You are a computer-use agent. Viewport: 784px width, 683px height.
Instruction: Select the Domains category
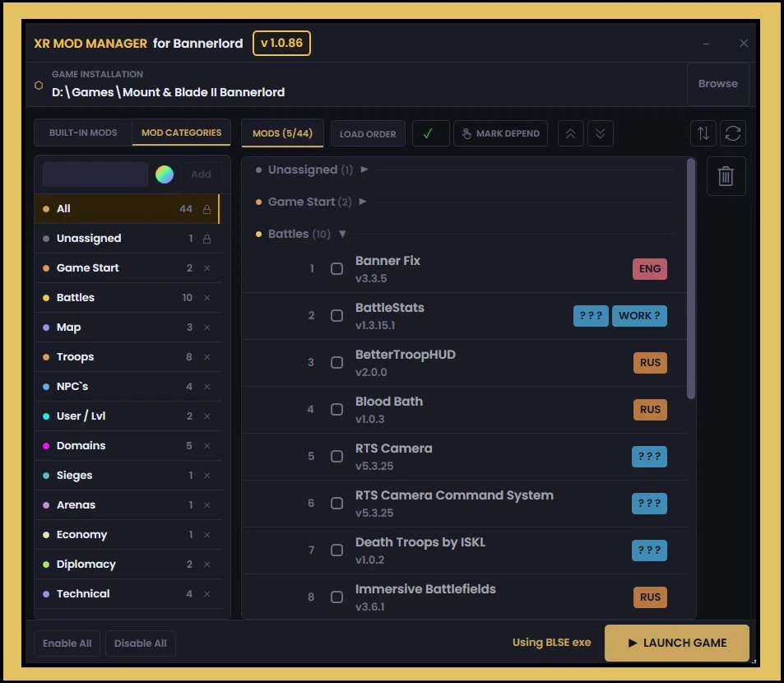pyautogui.click(x=128, y=445)
